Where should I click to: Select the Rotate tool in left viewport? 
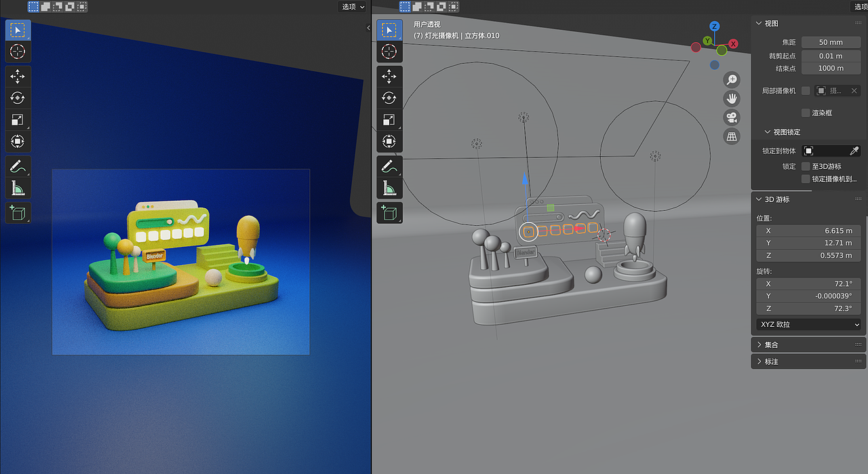point(18,98)
